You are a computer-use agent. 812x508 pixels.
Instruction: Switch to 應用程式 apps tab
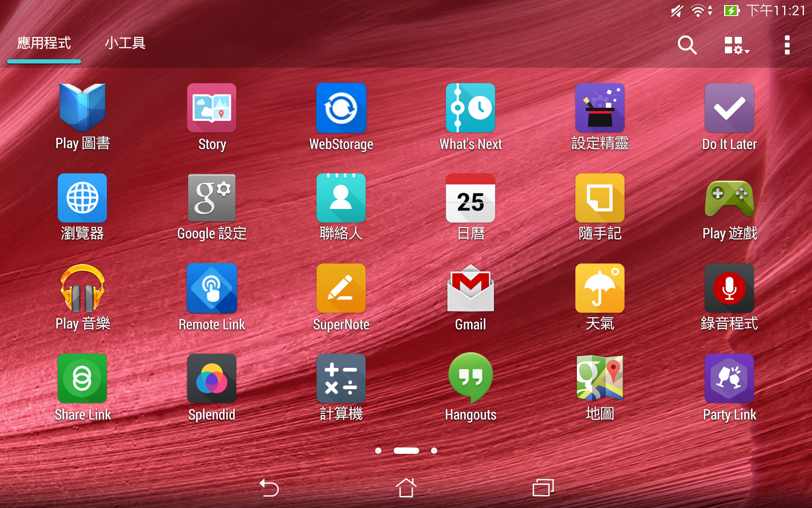[x=44, y=43]
